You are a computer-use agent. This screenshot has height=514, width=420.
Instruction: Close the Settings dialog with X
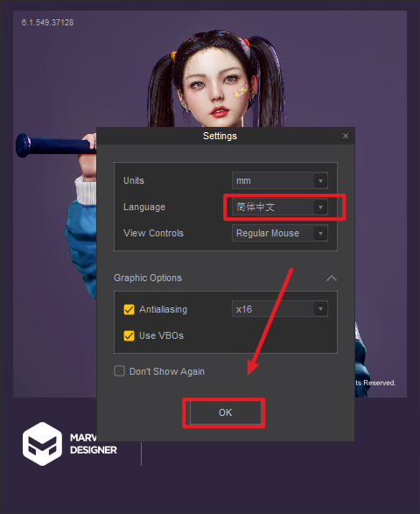point(346,136)
